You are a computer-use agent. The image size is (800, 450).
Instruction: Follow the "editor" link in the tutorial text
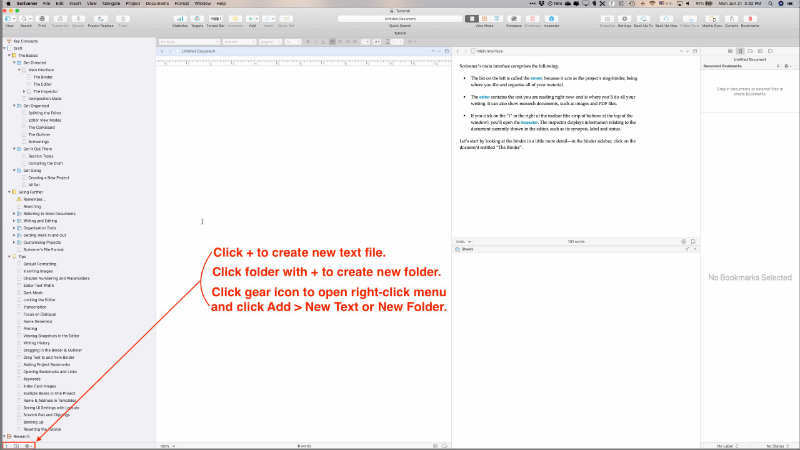(x=484, y=97)
